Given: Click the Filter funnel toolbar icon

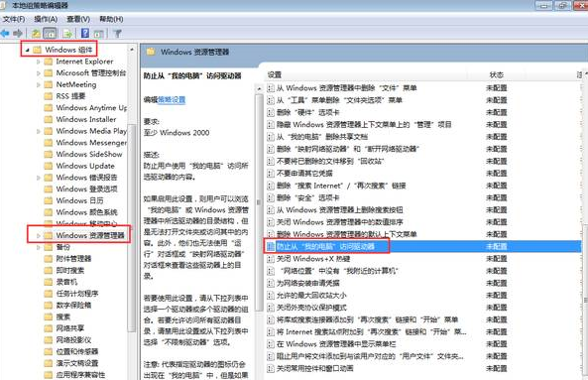Looking at the screenshot, I should coord(117,34).
